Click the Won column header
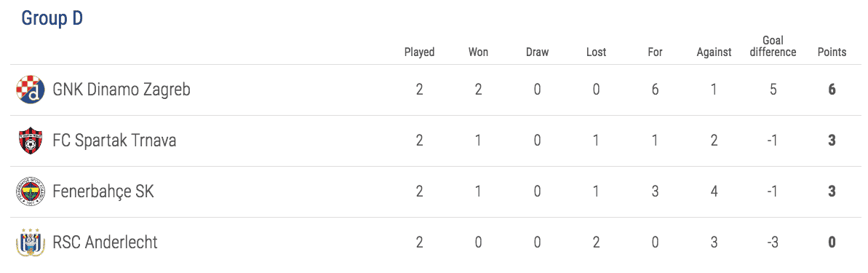The height and width of the screenshot is (273, 868). [478, 52]
